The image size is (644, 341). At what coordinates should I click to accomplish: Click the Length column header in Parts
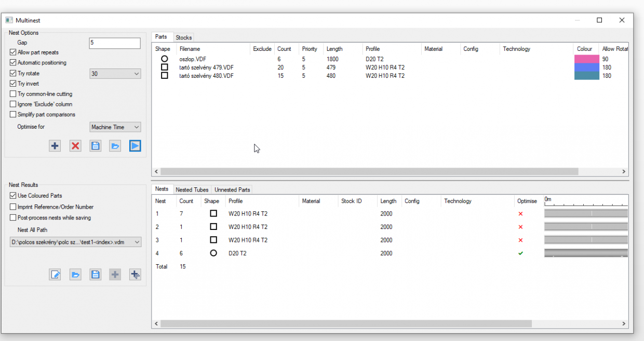tap(334, 49)
